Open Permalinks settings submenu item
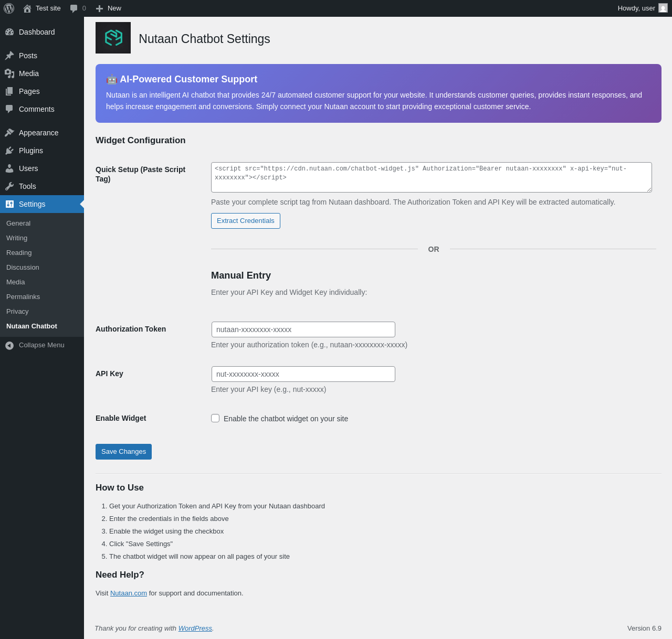This screenshot has height=639, width=672. [x=23, y=297]
